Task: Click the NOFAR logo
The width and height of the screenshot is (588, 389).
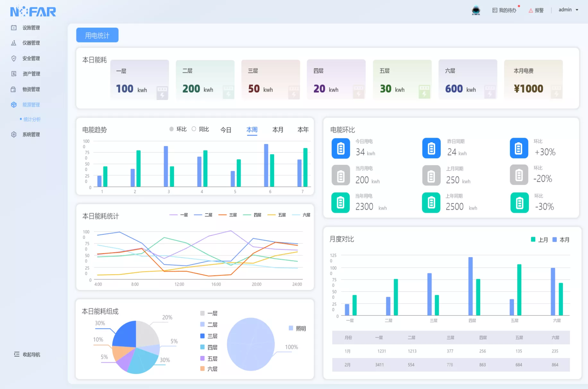Action: (x=33, y=12)
